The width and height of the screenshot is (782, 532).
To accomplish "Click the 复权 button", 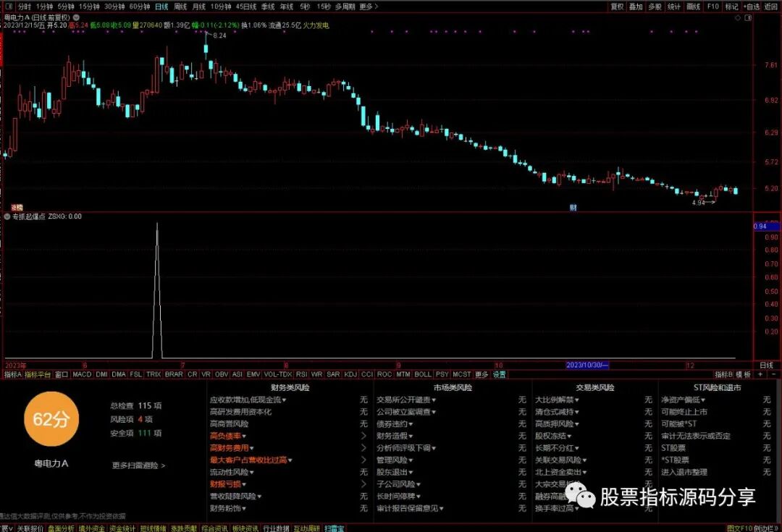I will pyautogui.click(x=617, y=7).
